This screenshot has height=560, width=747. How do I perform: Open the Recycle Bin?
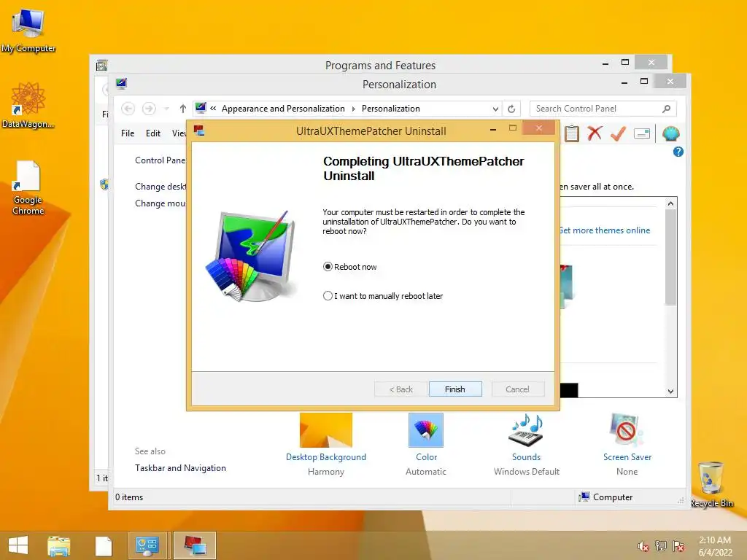point(711,485)
